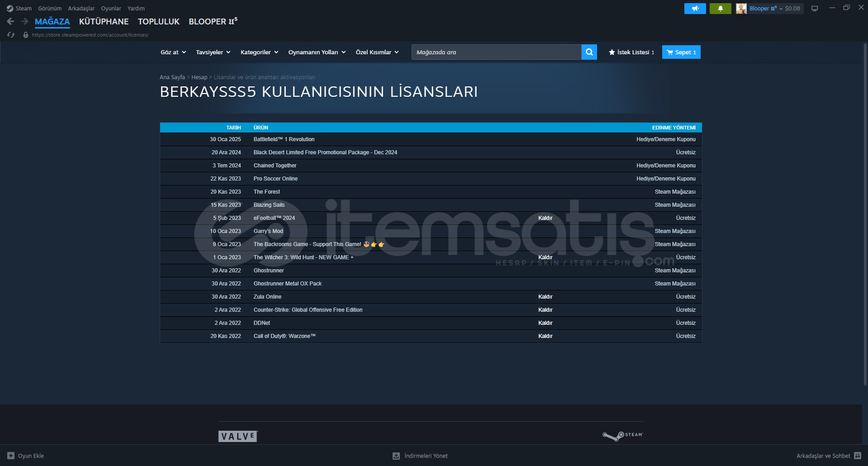Open the Oyunlar menu
The height and width of the screenshot is (466, 868).
click(x=111, y=9)
